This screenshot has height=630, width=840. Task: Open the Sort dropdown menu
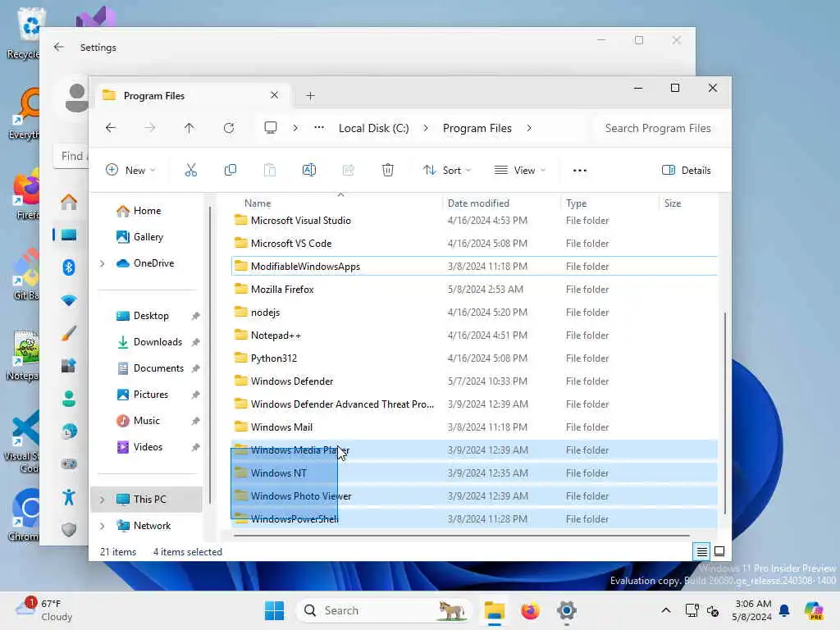447,171
